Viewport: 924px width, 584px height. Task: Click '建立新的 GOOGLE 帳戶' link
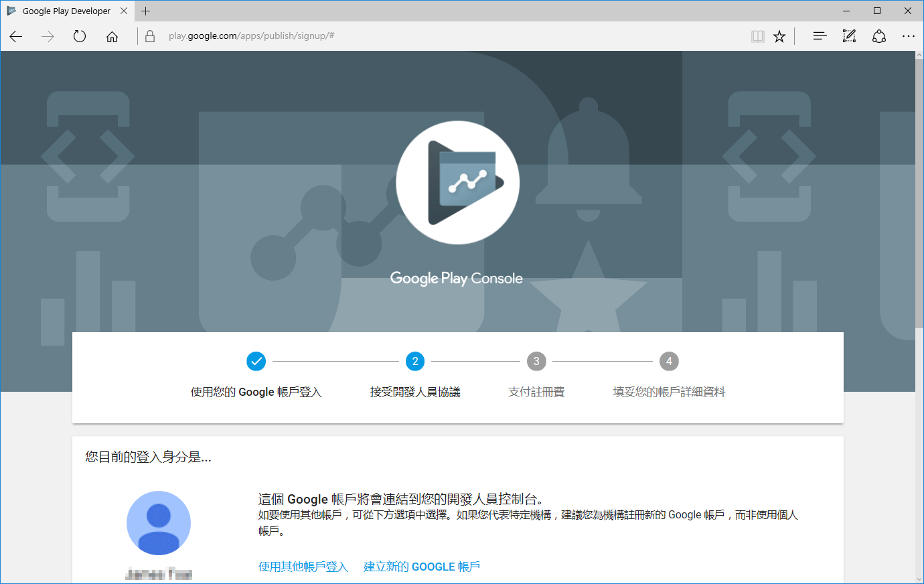pos(422,567)
